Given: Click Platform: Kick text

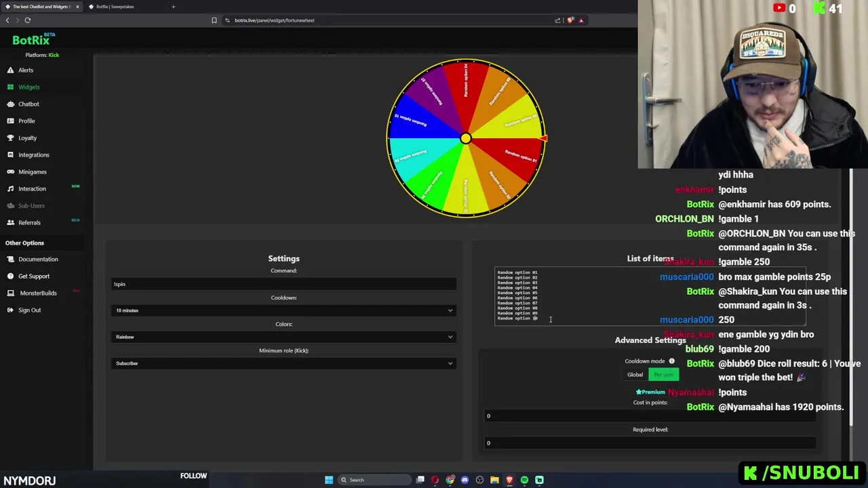Looking at the screenshot, I should click(x=42, y=56).
